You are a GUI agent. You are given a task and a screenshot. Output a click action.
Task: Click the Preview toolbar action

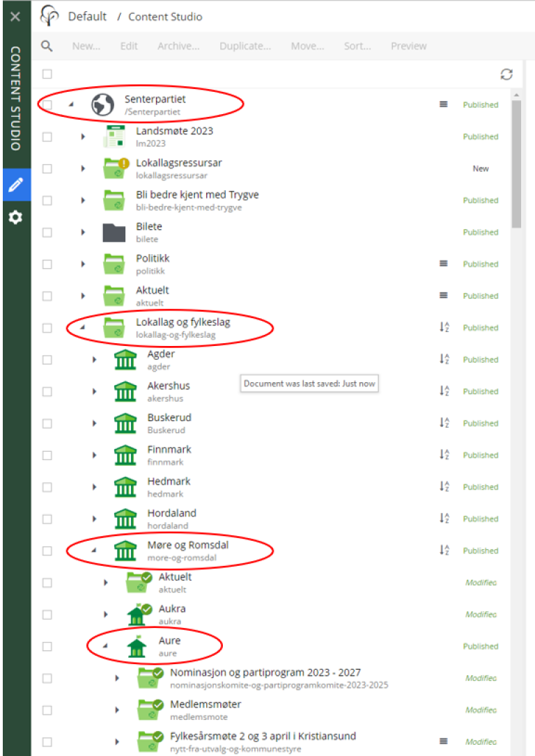click(x=409, y=46)
